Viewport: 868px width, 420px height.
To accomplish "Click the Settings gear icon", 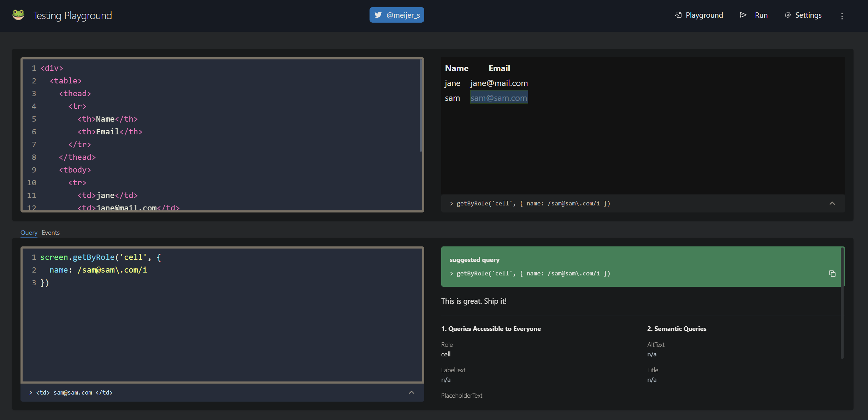I will [788, 15].
